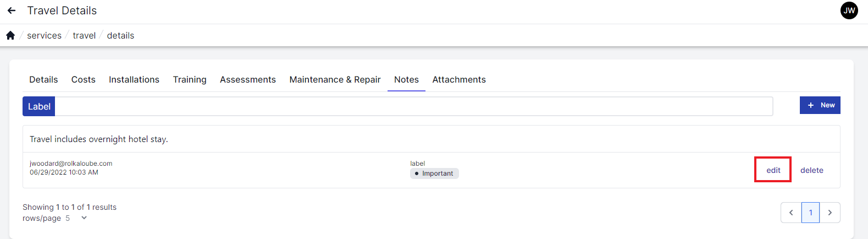Go to previous page of results

791,213
